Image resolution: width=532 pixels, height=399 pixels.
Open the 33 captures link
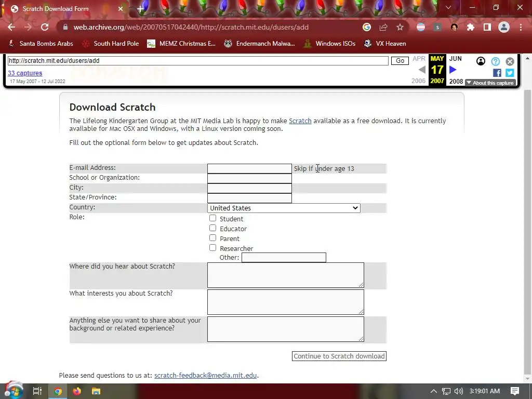click(x=25, y=73)
